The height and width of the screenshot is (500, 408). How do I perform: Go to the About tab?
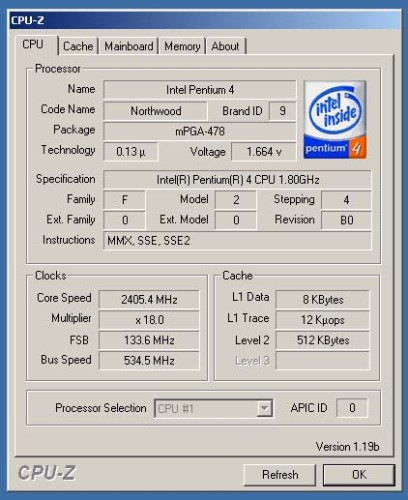coord(225,46)
